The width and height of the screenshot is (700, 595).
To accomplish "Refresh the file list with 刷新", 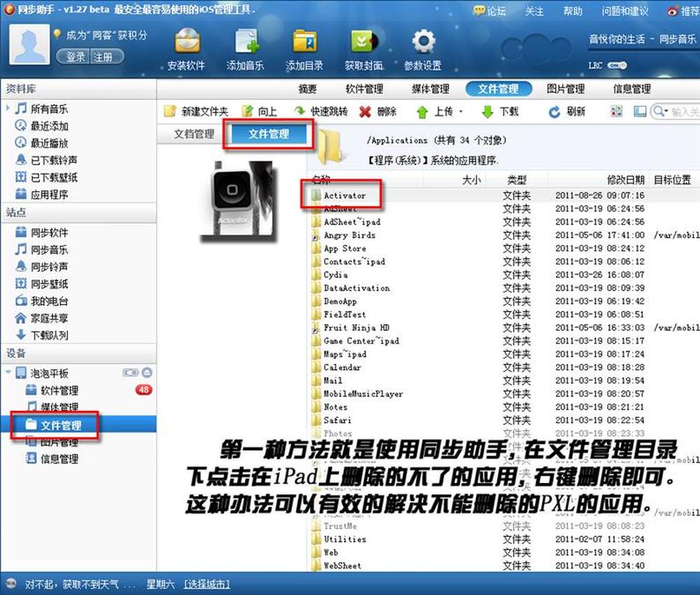I will click(566, 111).
